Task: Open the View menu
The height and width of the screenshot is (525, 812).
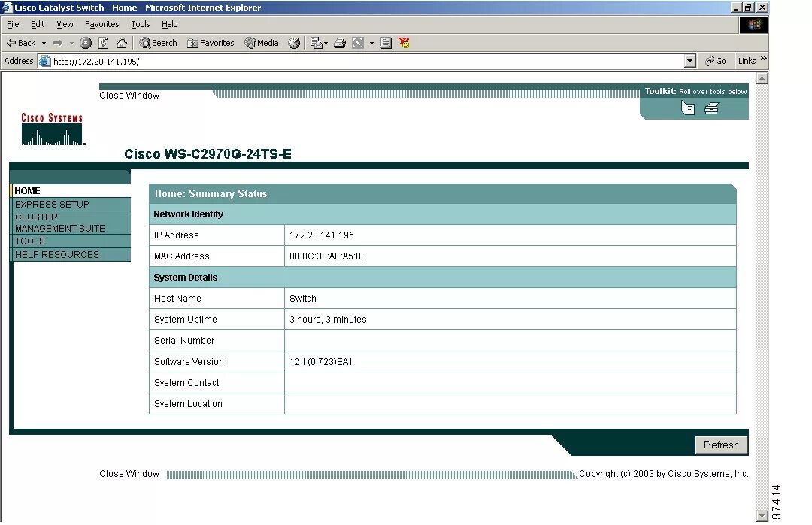Action: (x=65, y=24)
